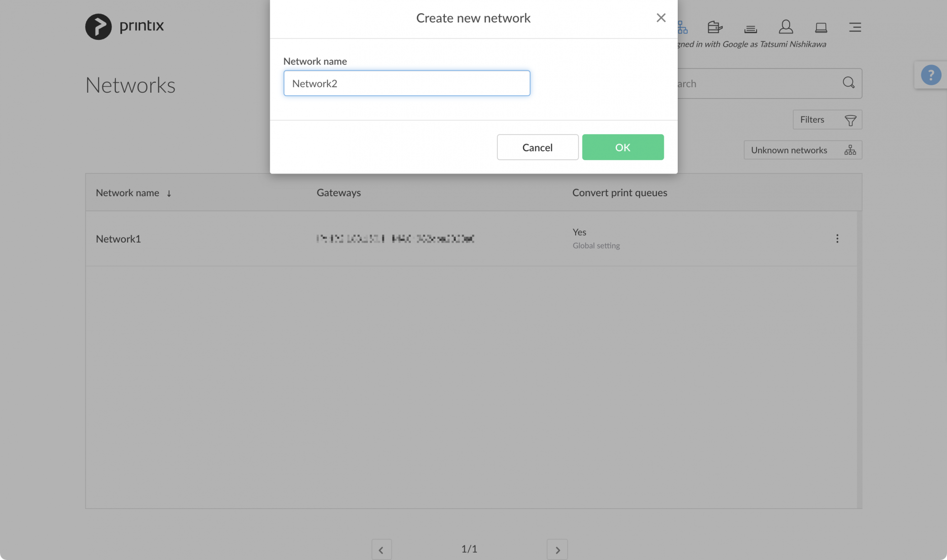This screenshot has height=560, width=947.
Task: Select the Computers laptop icon
Action: coord(821,27)
